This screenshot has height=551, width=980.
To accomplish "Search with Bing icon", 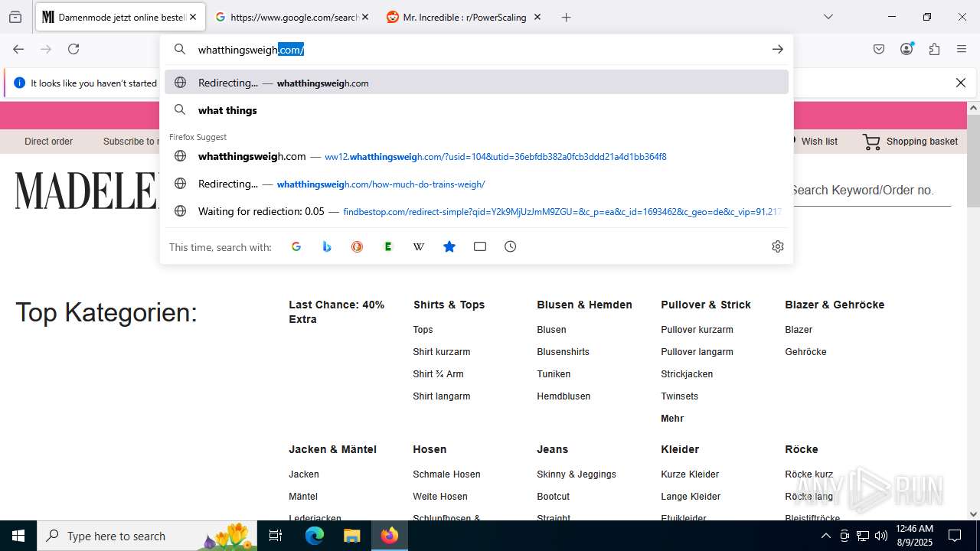I will (x=327, y=246).
